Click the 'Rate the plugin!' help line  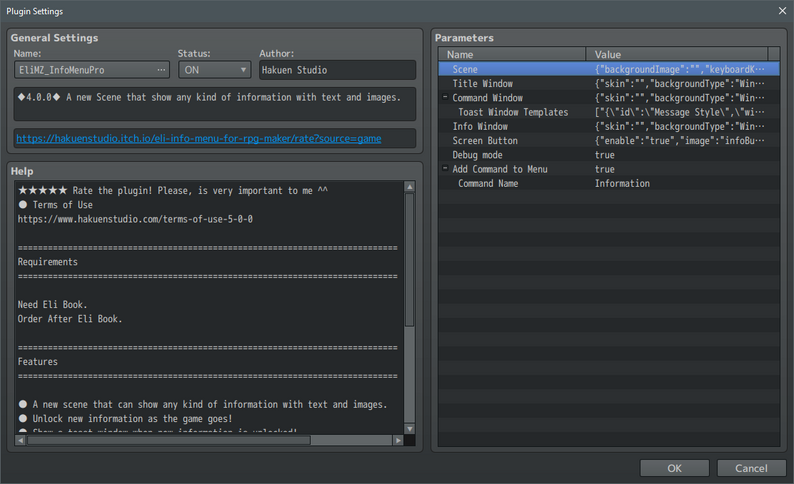(173, 190)
